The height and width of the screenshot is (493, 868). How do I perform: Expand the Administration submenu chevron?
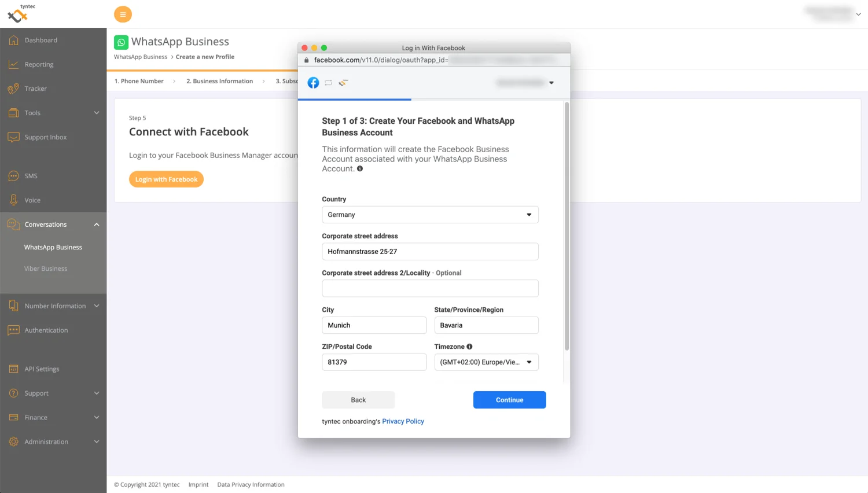click(97, 442)
